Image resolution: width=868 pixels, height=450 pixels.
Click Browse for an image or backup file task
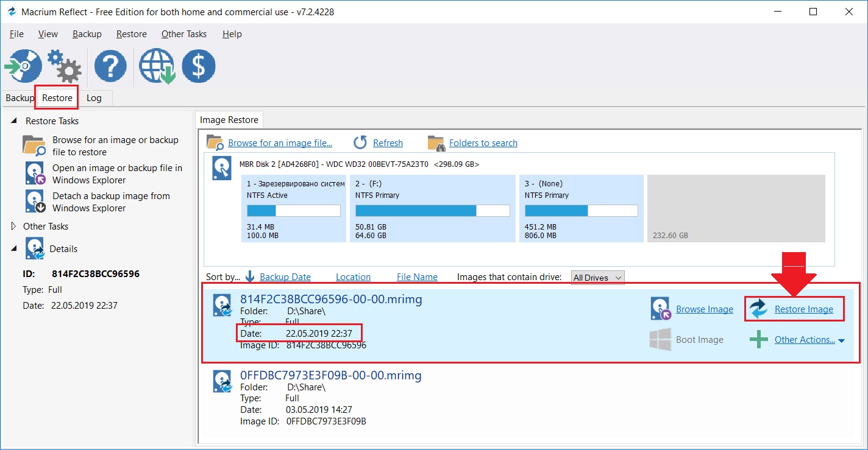point(115,146)
